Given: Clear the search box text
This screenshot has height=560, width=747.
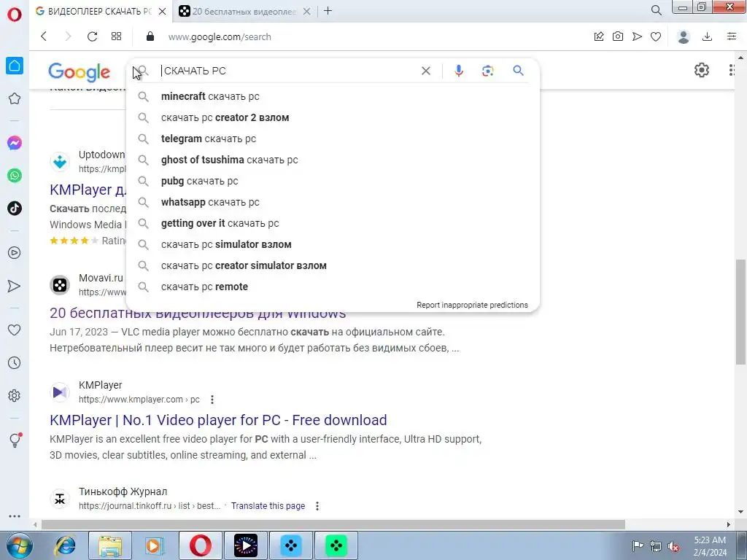Looking at the screenshot, I should pyautogui.click(x=426, y=71).
